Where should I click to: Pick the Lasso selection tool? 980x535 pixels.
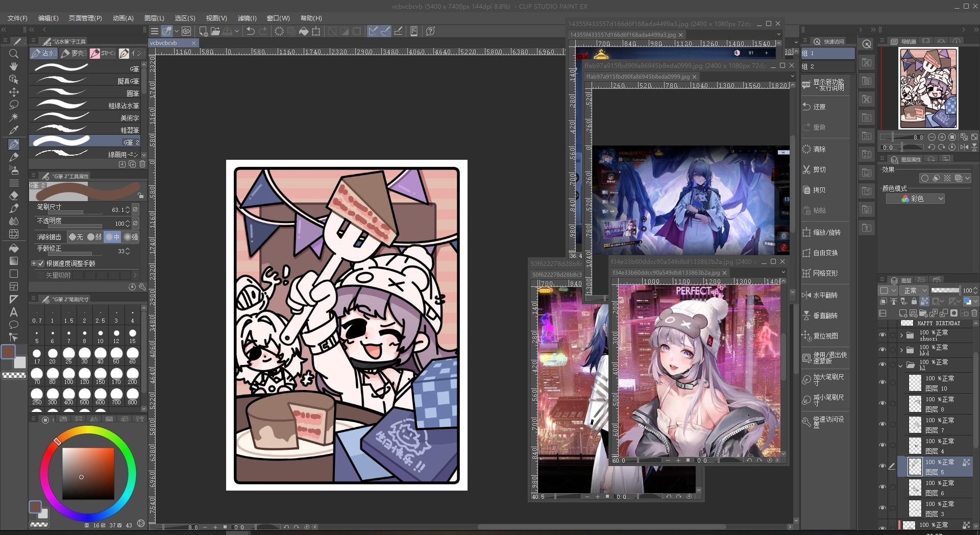pos(14,105)
